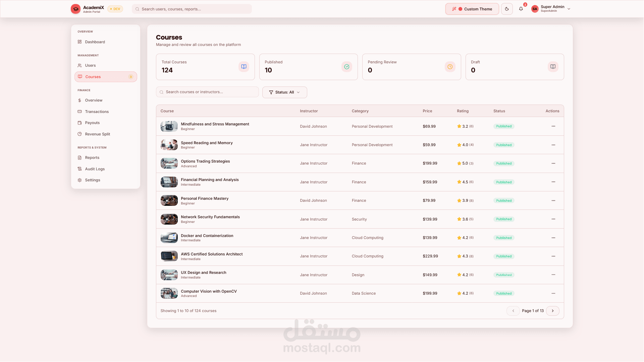644x362 pixels.
Task: Click the AWS Certified Solutions Architect thumbnail
Action: (169, 256)
